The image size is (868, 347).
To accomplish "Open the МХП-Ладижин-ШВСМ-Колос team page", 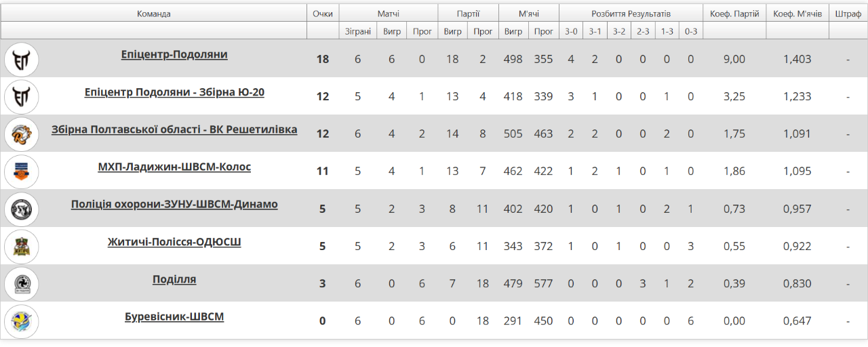I will tap(174, 167).
